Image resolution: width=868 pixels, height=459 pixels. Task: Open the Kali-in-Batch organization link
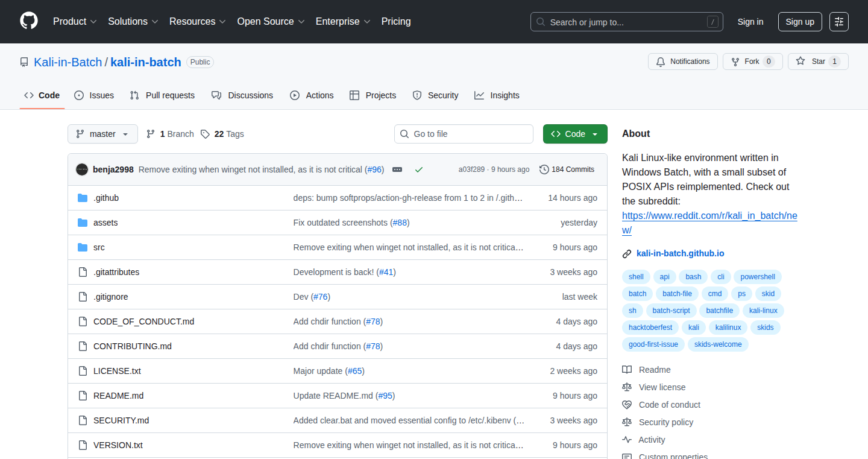[68, 62]
